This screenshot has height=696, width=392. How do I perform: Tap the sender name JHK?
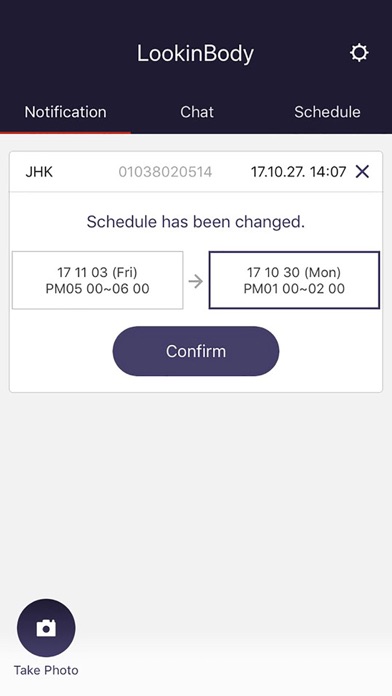tap(39, 172)
